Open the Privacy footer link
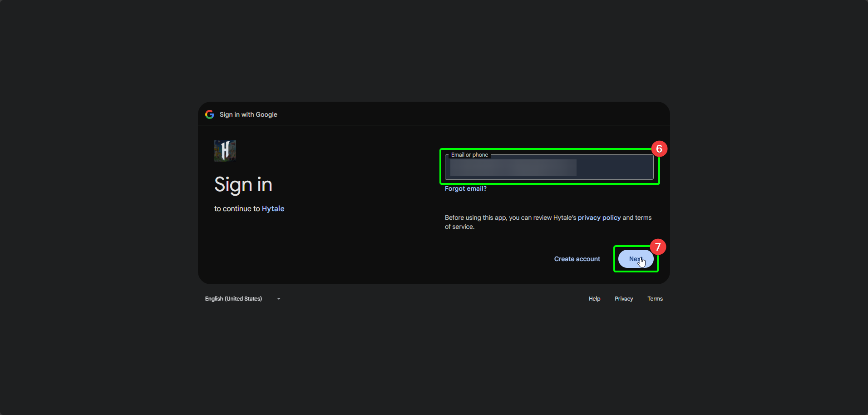The height and width of the screenshot is (415, 868). tap(624, 299)
